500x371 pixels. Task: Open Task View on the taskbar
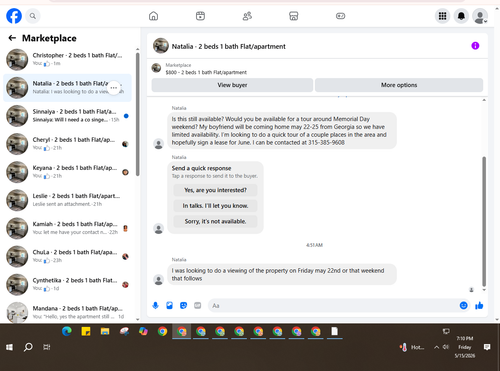[x=47, y=347]
